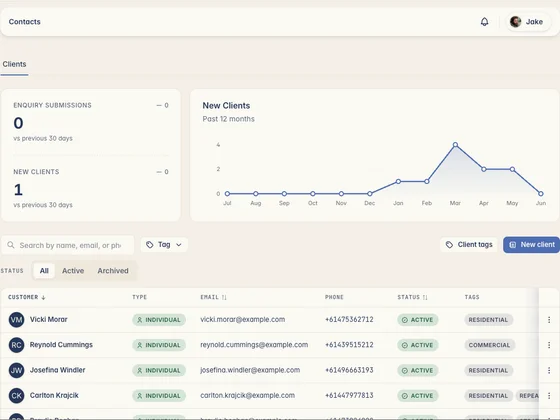
Task: Click Reynold Cummings' Active status badge
Action: [x=418, y=345]
